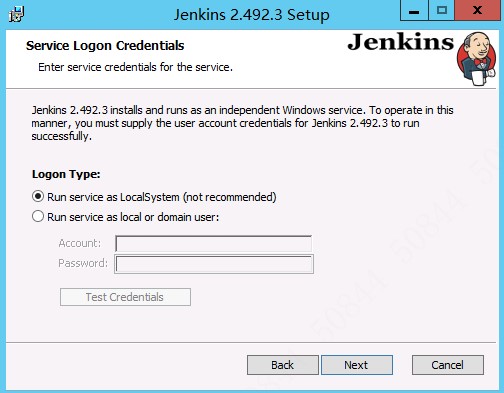
Task: Go Back to the previous setup step
Action: [x=283, y=365]
